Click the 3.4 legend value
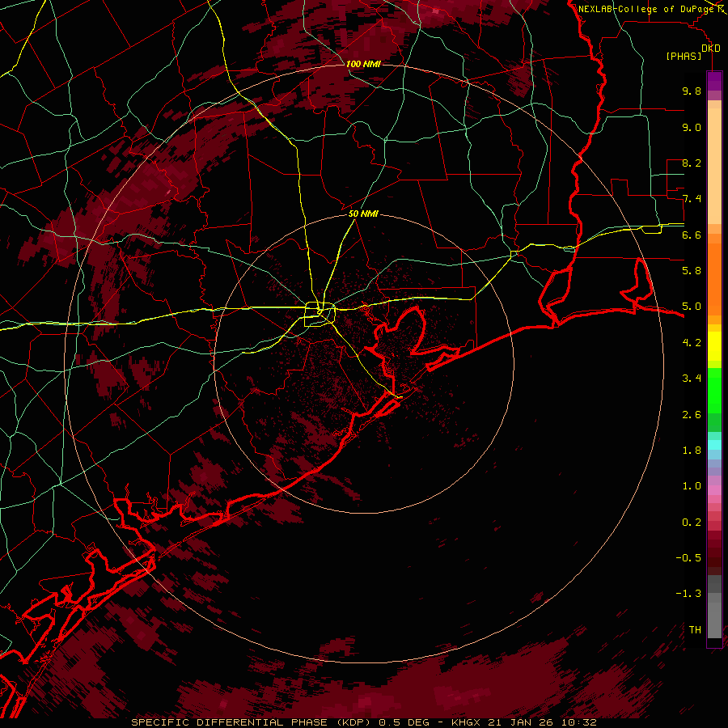This screenshot has height=728, width=728. (692, 379)
